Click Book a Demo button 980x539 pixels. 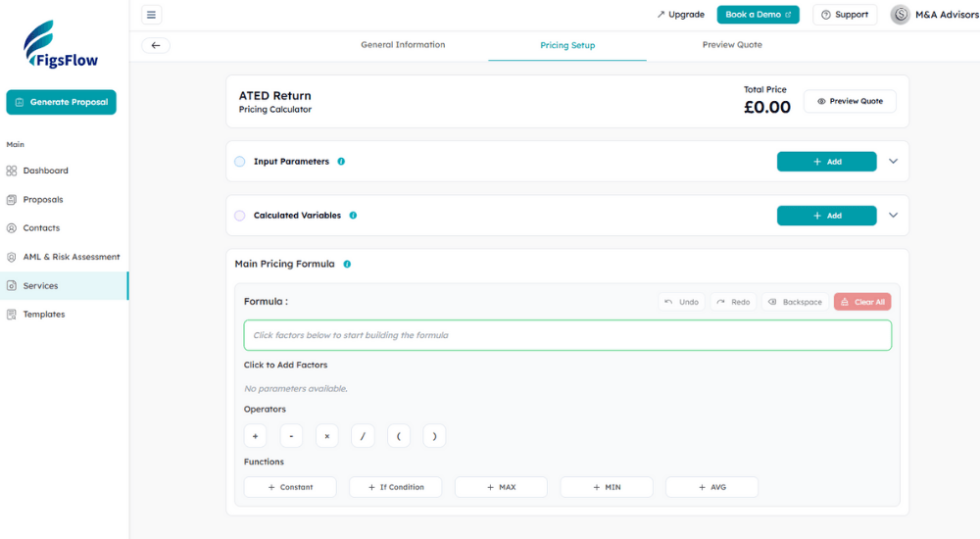759,15
